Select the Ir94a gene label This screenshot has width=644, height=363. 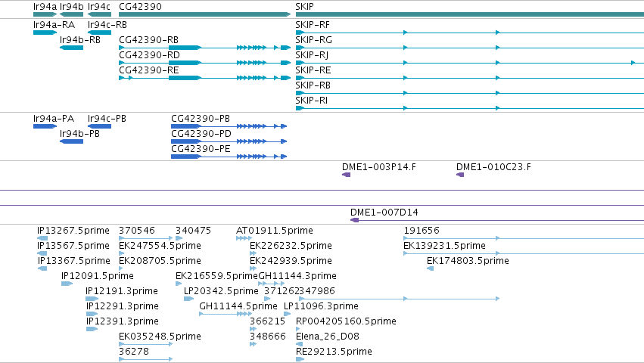[x=45, y=7]
